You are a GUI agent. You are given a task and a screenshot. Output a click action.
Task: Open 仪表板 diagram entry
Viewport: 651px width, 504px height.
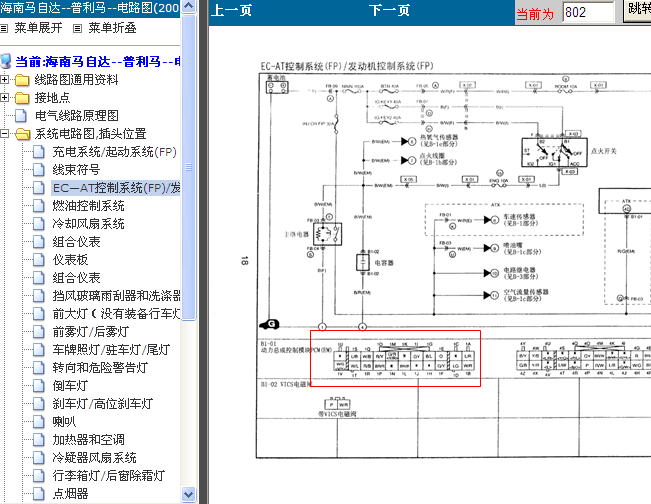(70, 260)
